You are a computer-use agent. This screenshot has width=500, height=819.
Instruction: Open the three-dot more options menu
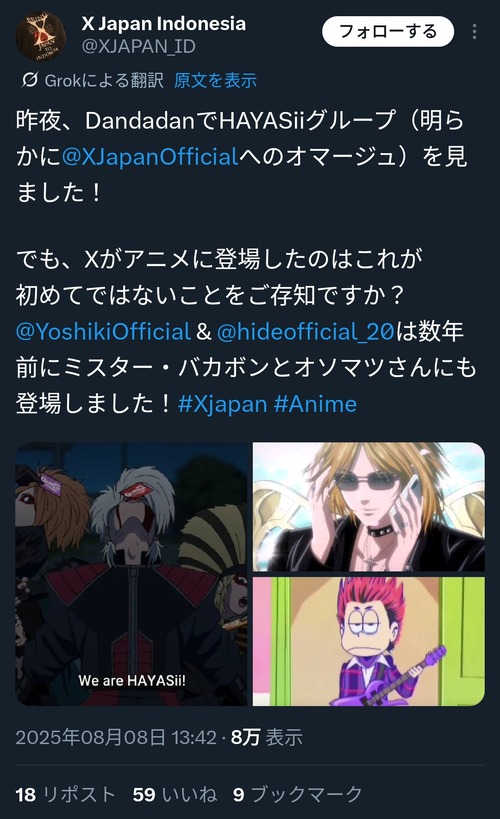coord(474,32)
